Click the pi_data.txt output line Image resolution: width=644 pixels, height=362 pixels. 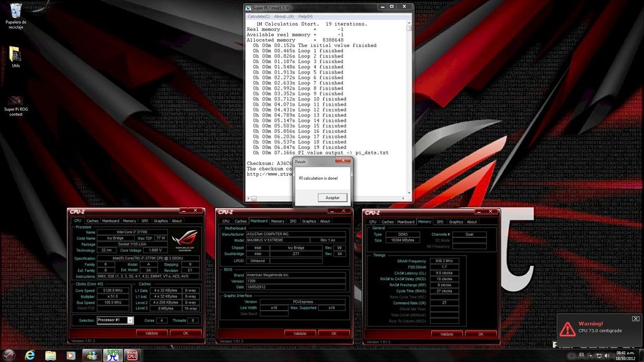tap(321, 153)
